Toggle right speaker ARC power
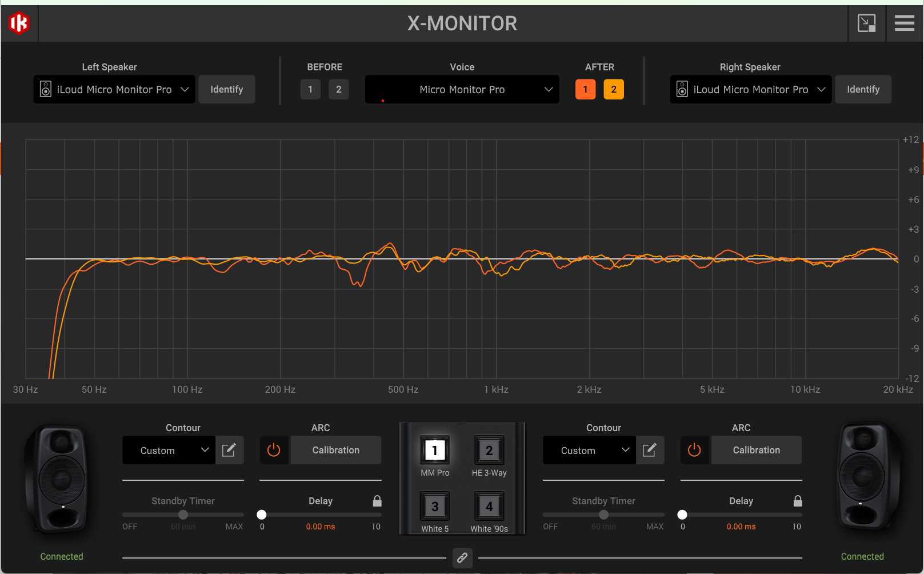 695,451
